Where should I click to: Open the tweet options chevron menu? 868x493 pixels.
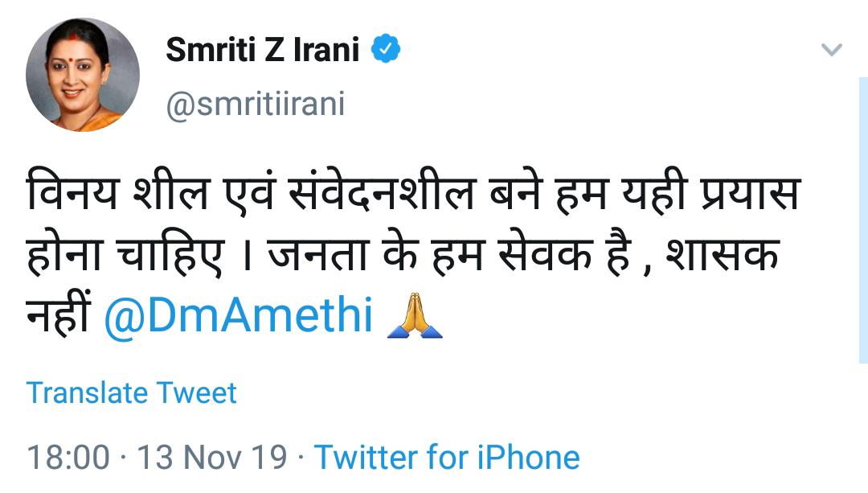832,51
